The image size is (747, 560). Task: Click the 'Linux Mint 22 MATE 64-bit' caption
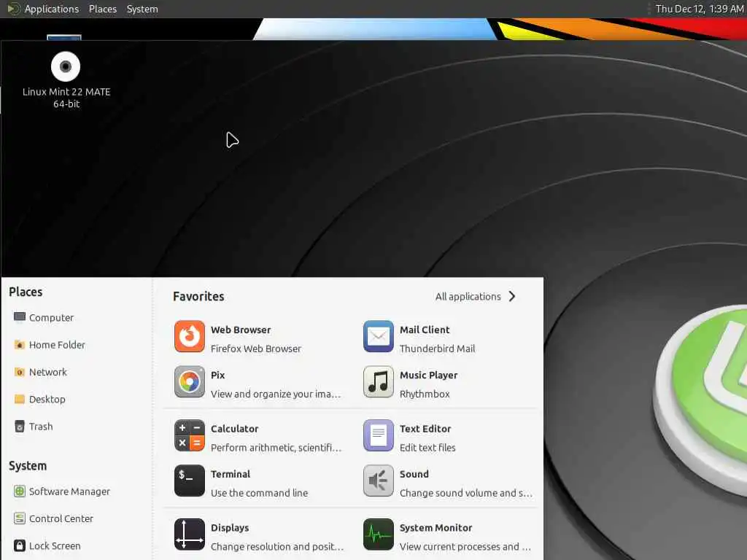(66, 98)
